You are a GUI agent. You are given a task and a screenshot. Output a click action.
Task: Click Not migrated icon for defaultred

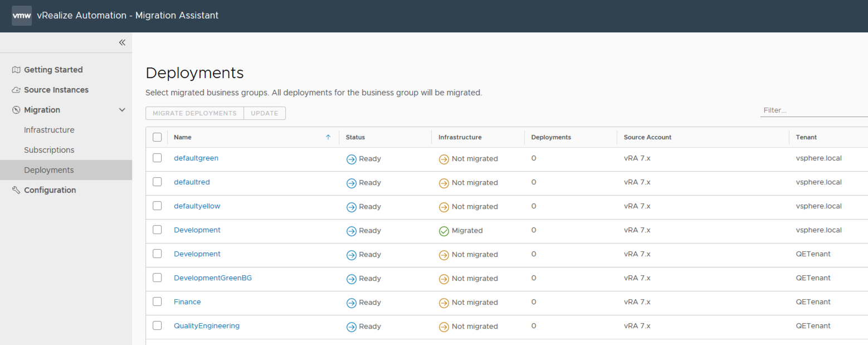[444, 183]
